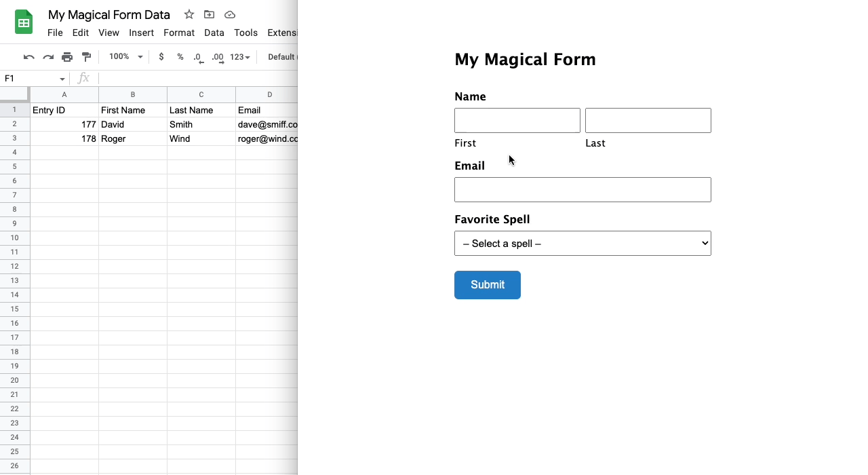Viewport: 868px width, 475px height.
Task: Open the Edit menu
Action: [81, 33]
